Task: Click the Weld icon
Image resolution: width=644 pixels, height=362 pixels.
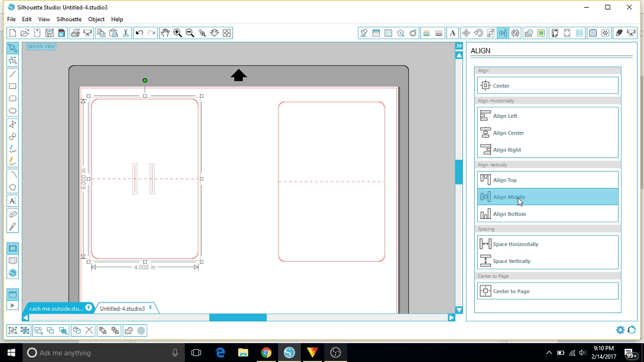Action: pos(129,330)
